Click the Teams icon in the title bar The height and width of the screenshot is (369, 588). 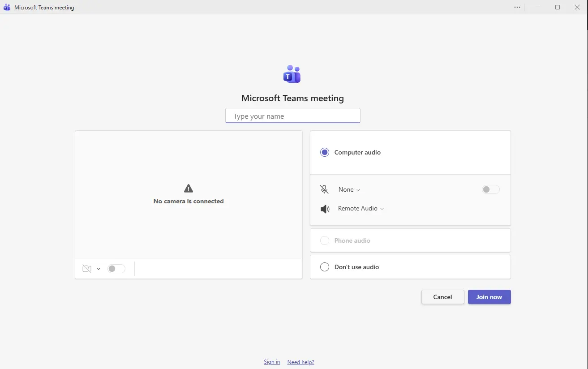click(x=6, y=7)
